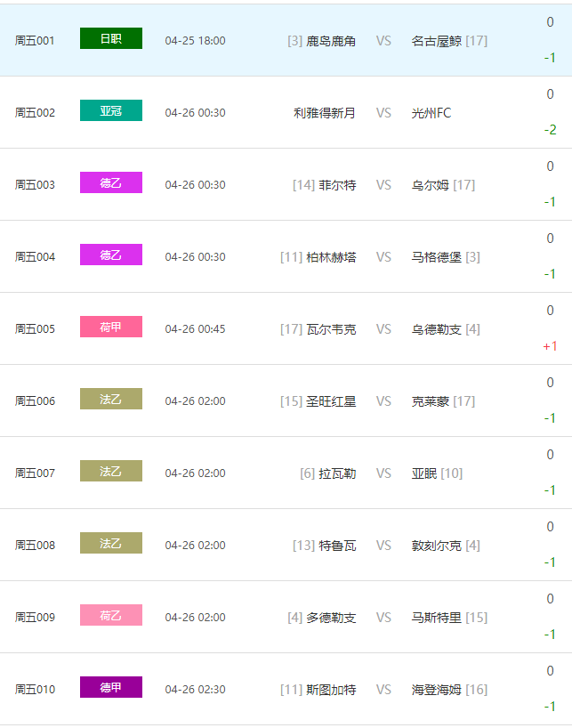Open home team 鹿岛鹿角
The image size is (572, 728).
coord(331,41)
